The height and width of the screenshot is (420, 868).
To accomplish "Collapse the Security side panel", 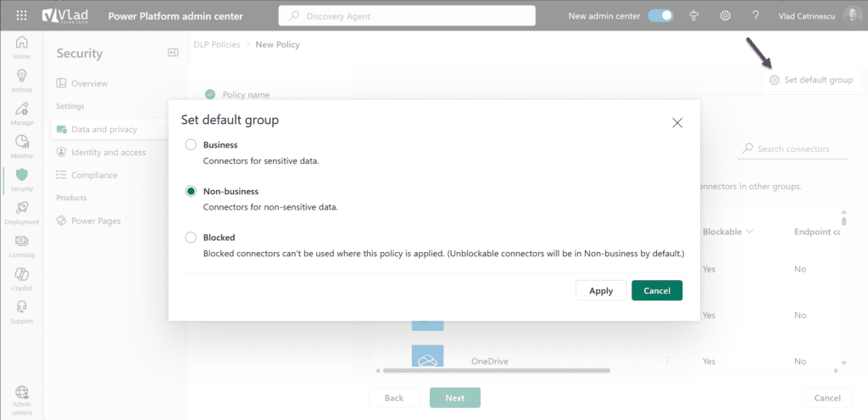I will click(173, 53).
